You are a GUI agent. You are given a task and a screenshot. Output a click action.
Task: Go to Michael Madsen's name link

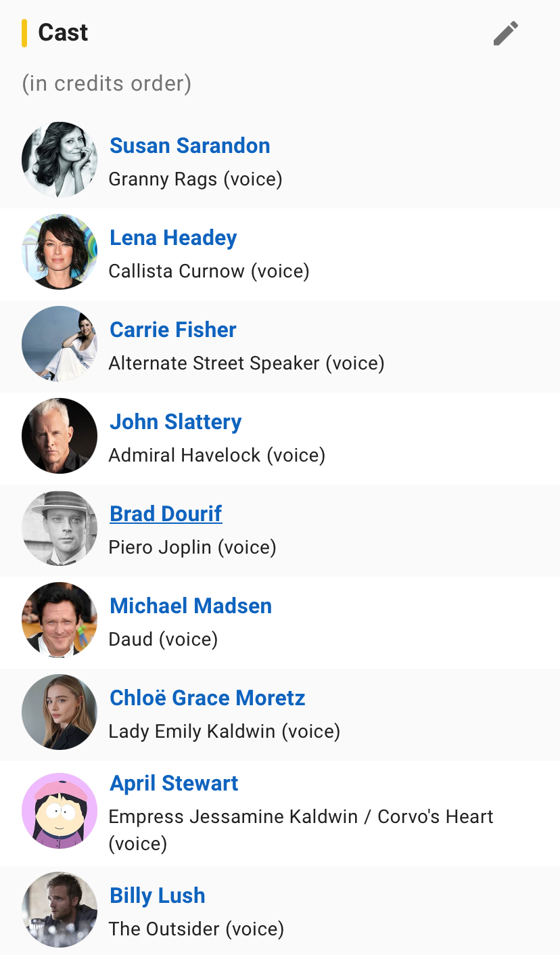(x=191, y=606)
